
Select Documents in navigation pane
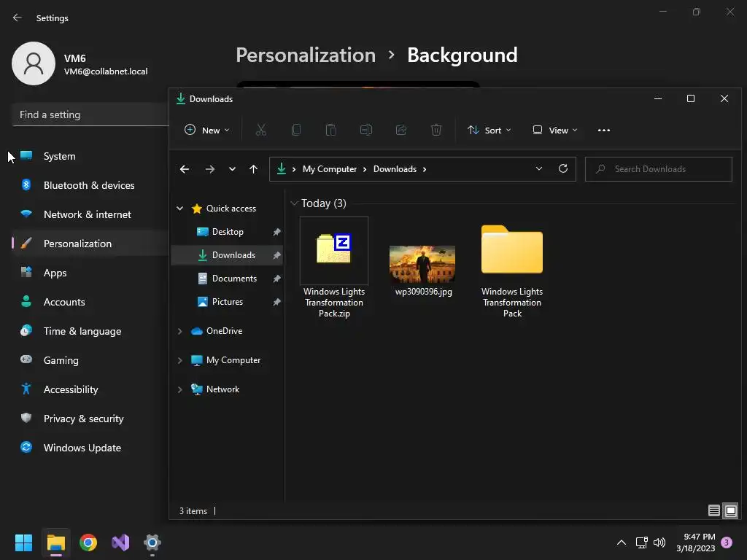[227, 279]
